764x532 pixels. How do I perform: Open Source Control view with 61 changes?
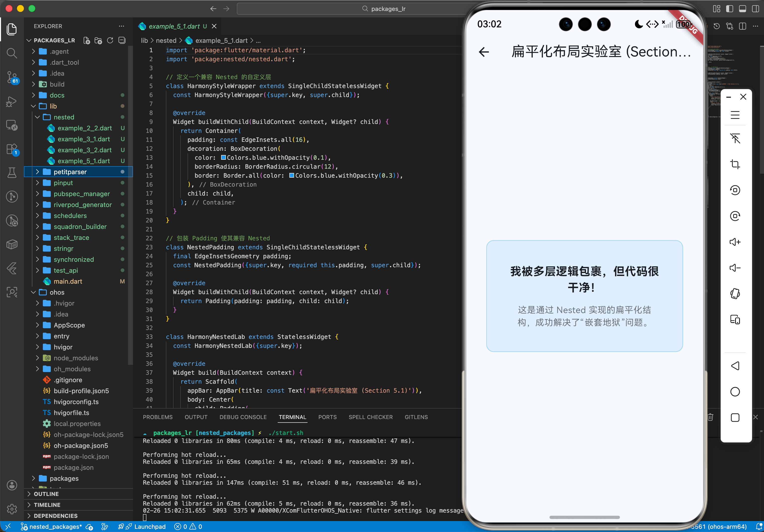(x=12, y=77)
